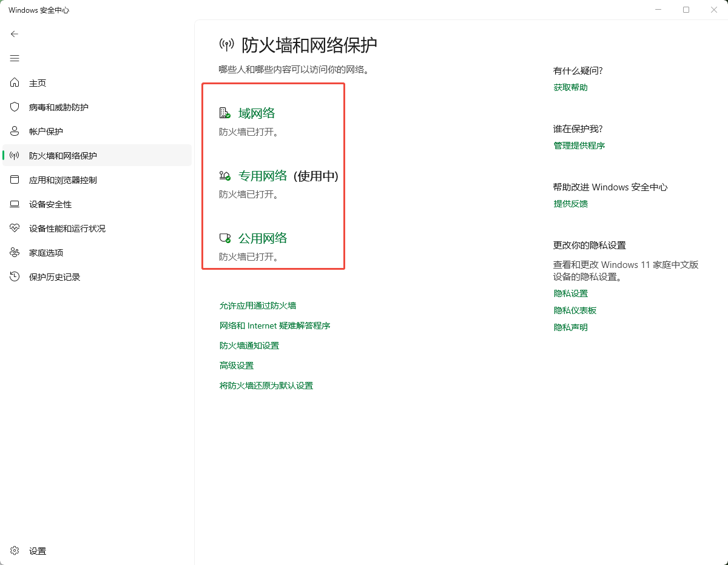Viewport: 728px width, 565px height.
Task: Select 防火墙和网络保护 in the sidebar
Action: [x=97, y=155]
